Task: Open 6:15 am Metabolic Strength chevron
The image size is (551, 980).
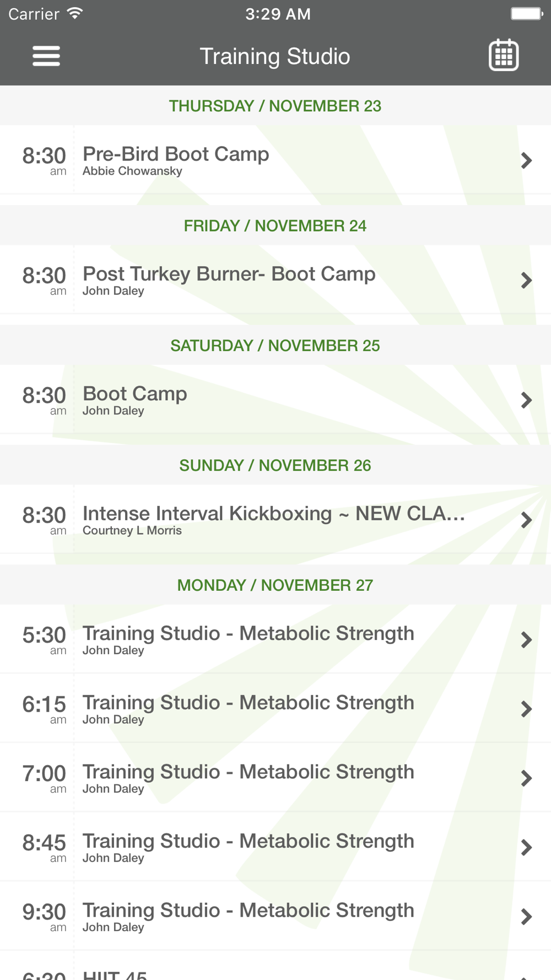Action: (527, 709)
